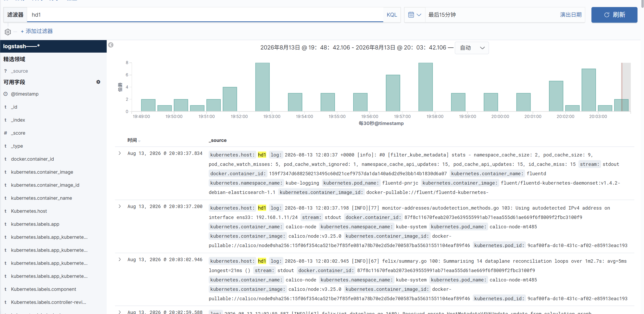
Task: Click the @timestamp clock icon
Action: tap(5, 94)
